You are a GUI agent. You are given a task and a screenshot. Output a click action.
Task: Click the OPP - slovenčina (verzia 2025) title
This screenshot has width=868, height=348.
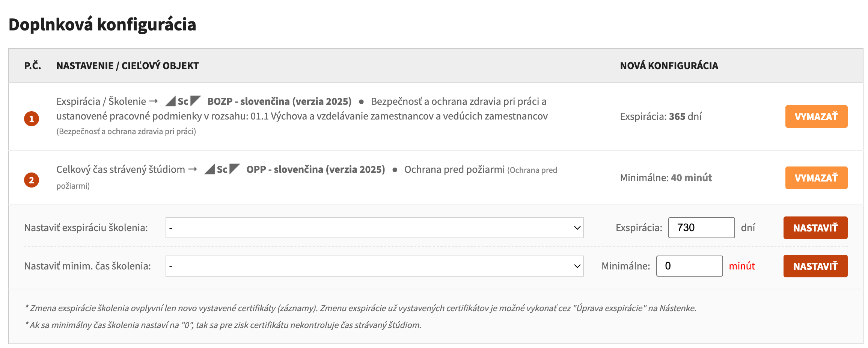pos(316,169)
